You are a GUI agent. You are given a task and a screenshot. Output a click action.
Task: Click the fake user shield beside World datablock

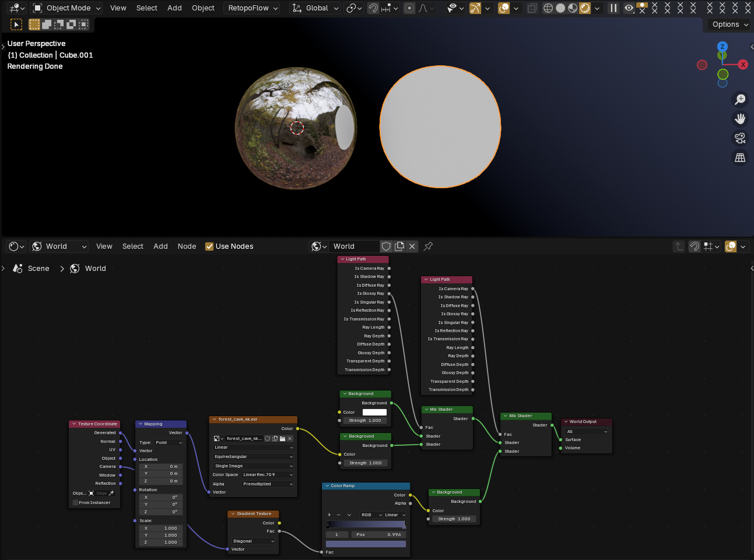point(386,246)
